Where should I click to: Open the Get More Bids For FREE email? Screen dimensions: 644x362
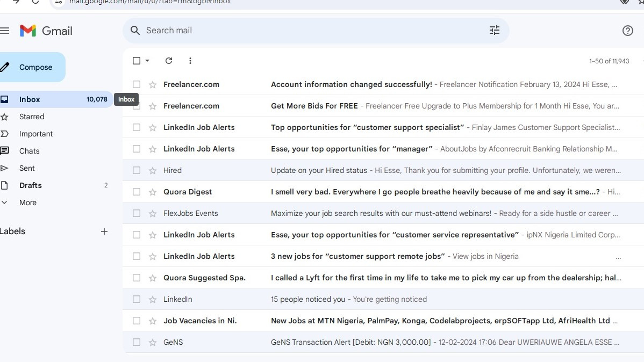[383, 106]
